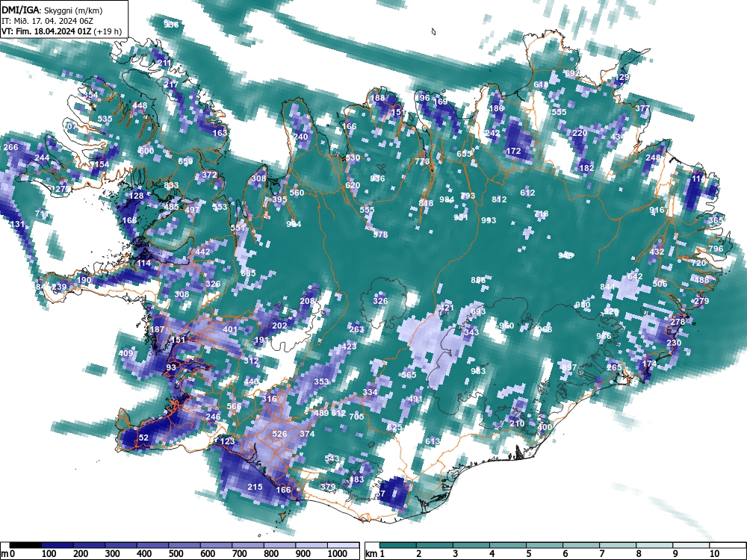
Task: Click the pale 900–1000 m legend swatch
Action: (x=311, y=545)
